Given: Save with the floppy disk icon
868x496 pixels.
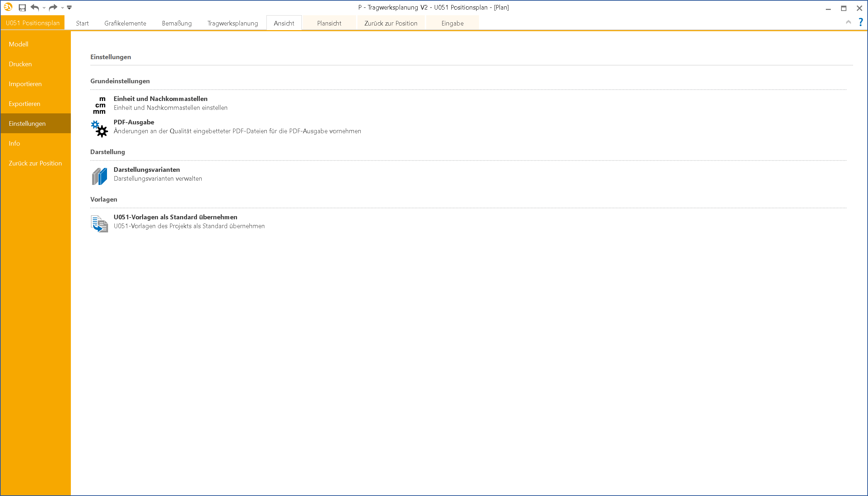Looking at the screenshot, I should (22, 7).
